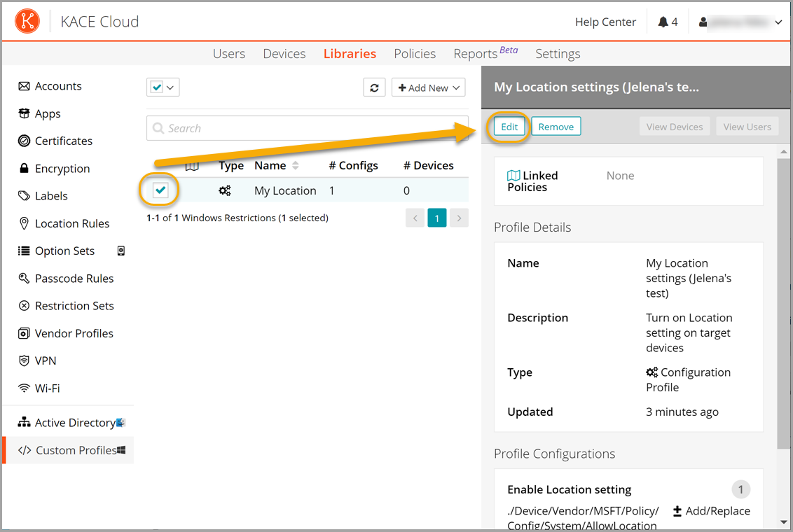The image size is (793, 532).
Task: Click the Edit button
Action: tap(509, 127)
